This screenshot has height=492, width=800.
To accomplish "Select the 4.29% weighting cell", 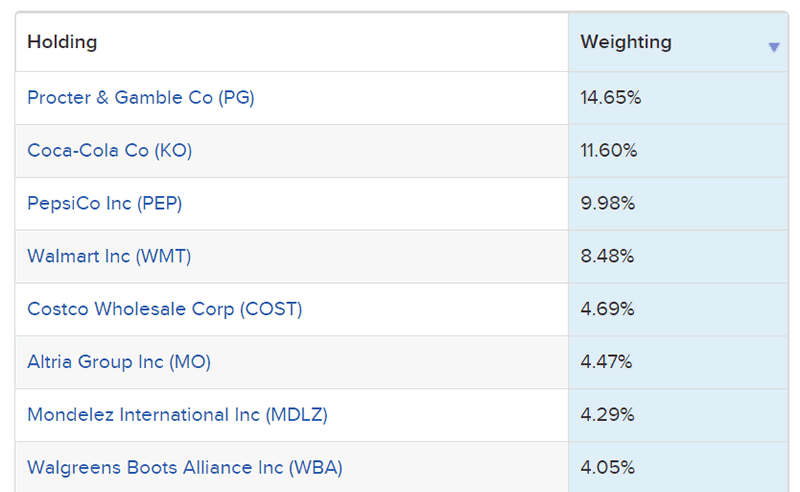I will tap(608, 414).
